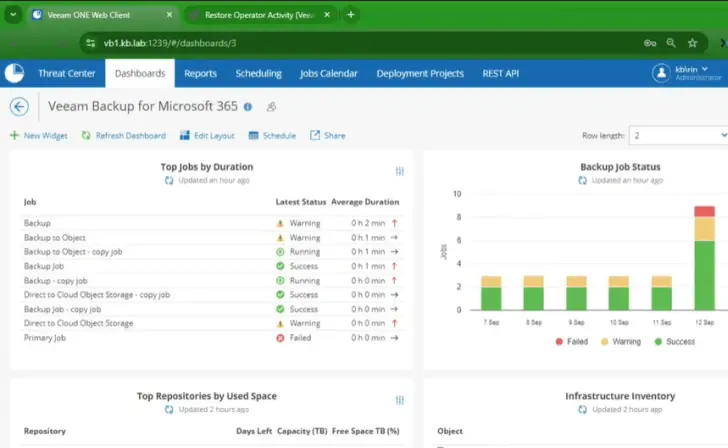728x448 pixels.
Task: Refresh the Top Repositories widget icon
Action: click(169, 409)
